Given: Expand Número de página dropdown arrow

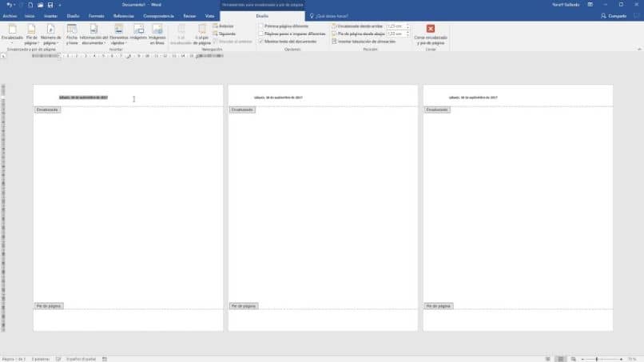Looking at the screenshot, I should [x=56, y=43].
